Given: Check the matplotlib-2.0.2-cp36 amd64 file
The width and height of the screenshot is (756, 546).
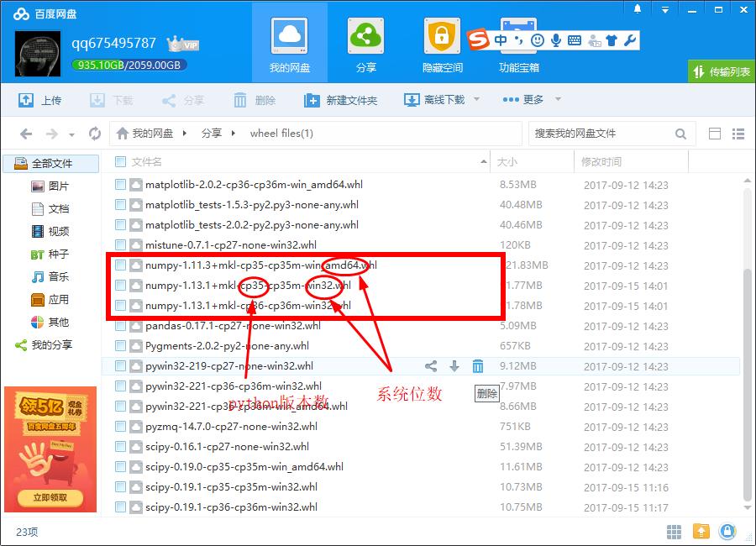Looking at the screenshot, I should point(120,184).
